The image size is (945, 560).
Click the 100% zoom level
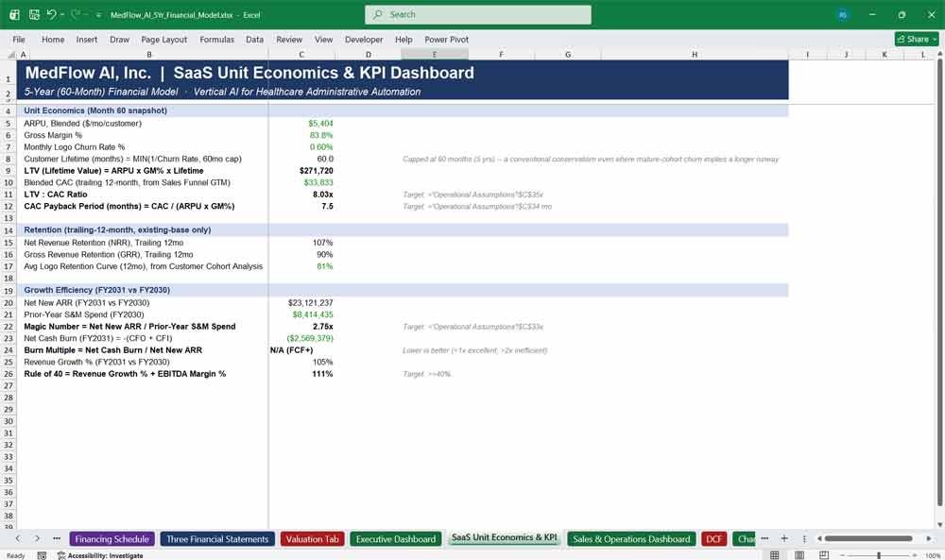933,555
